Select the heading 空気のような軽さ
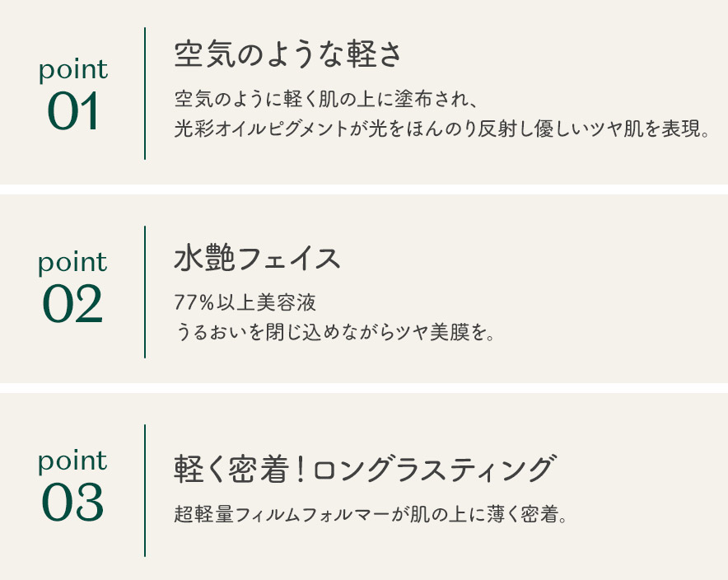This screenshot has width=728, height=580. 288,55
